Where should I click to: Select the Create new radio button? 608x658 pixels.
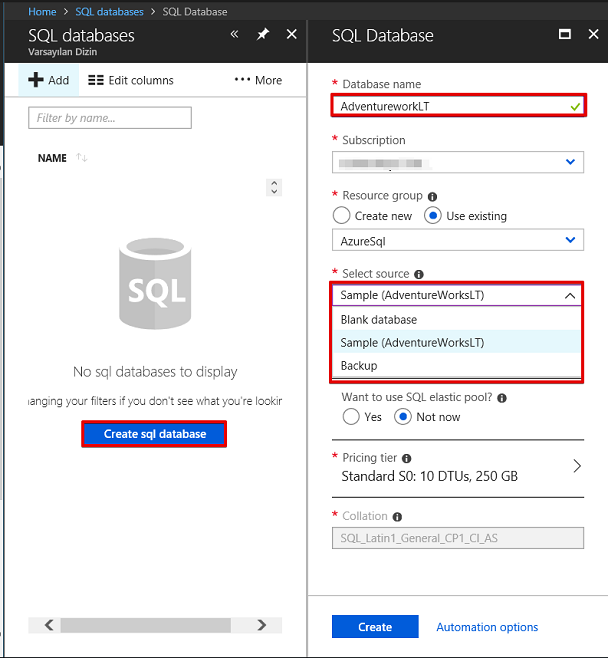[x=342, y=216]
